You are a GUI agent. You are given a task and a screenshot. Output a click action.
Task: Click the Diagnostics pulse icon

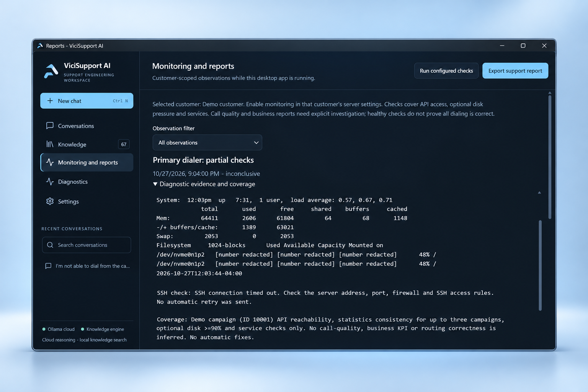tap(50, 181)
